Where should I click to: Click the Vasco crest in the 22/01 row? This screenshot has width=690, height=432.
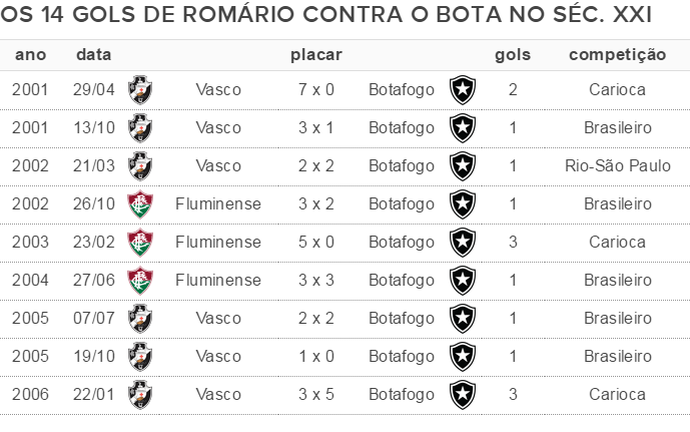[140, 395]
